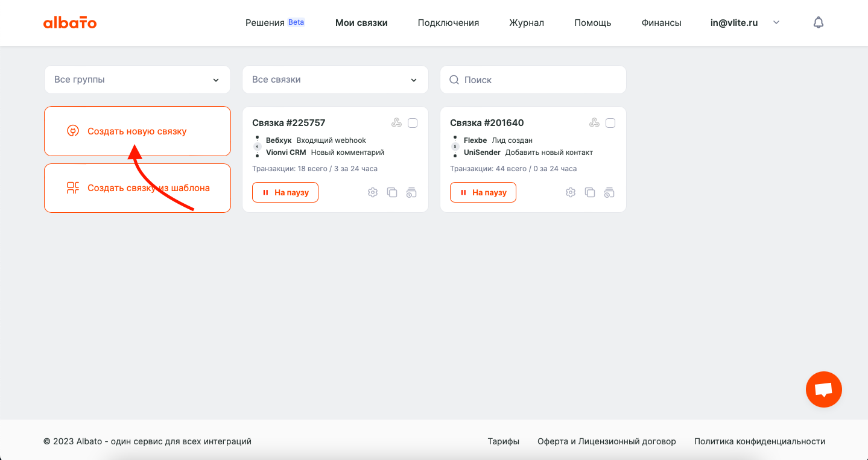Pause Связка #201640 with На паузу
The height and width of the screenshot is (460, 868).
(483, 192)
